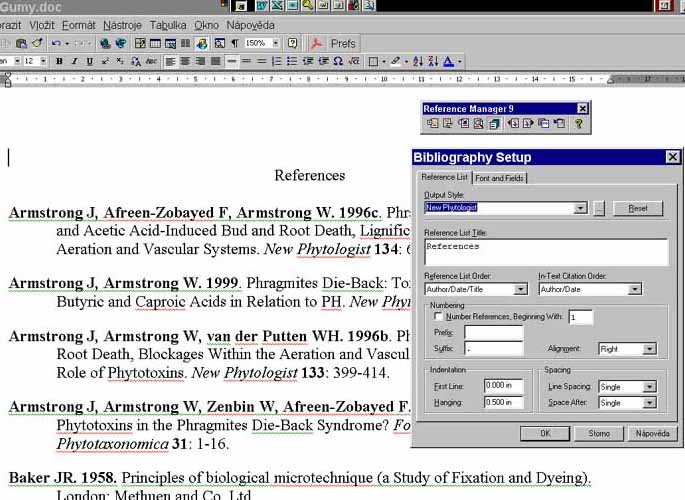Click the browse button next to Output Style
The image size is (685, 500).
(x=599, y=208)
